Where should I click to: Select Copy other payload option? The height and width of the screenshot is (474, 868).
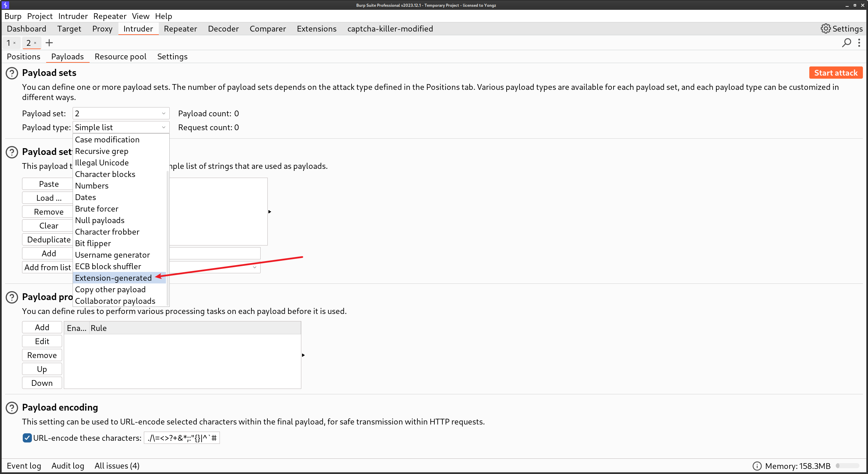pos(119,290)
